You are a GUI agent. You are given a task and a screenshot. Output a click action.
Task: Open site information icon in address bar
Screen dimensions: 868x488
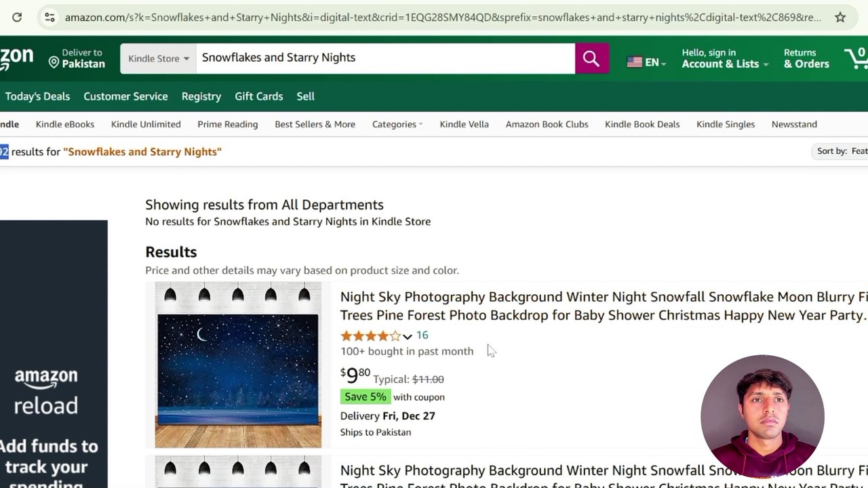click(x=50, y=17)
